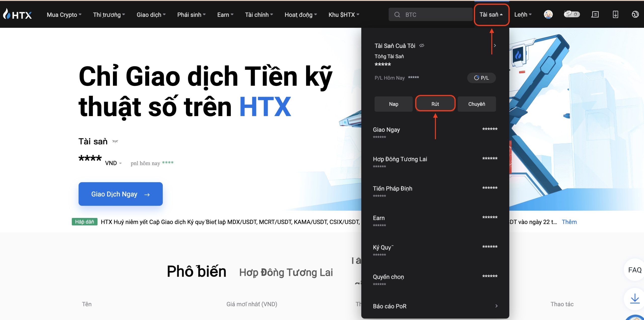Viewport: 644px width, 320px height.
Task: Click the P/L pie chart button
Action: click(481, 78)
